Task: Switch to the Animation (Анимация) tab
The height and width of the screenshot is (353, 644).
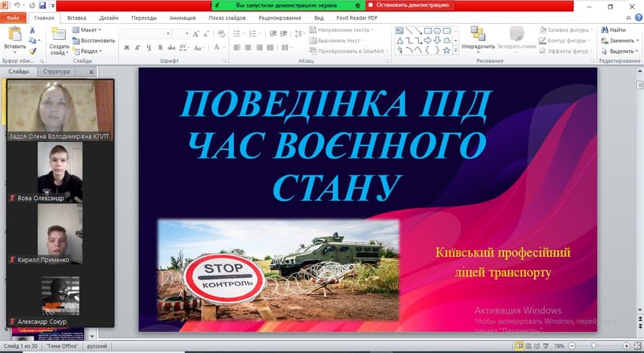Action: 182,18
